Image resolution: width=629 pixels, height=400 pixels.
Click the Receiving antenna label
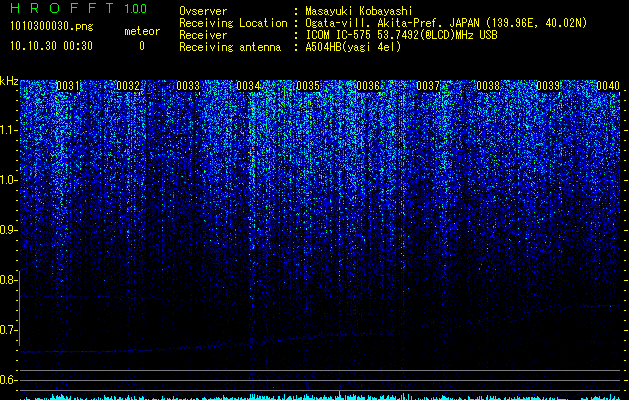click(x=230, y=47)
